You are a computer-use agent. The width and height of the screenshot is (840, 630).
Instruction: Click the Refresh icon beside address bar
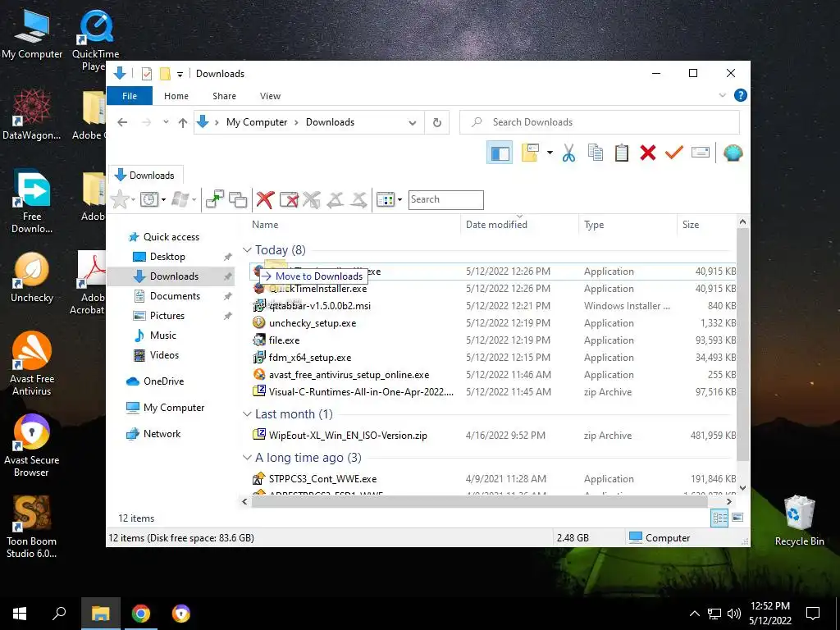click(x=437, y=123)
